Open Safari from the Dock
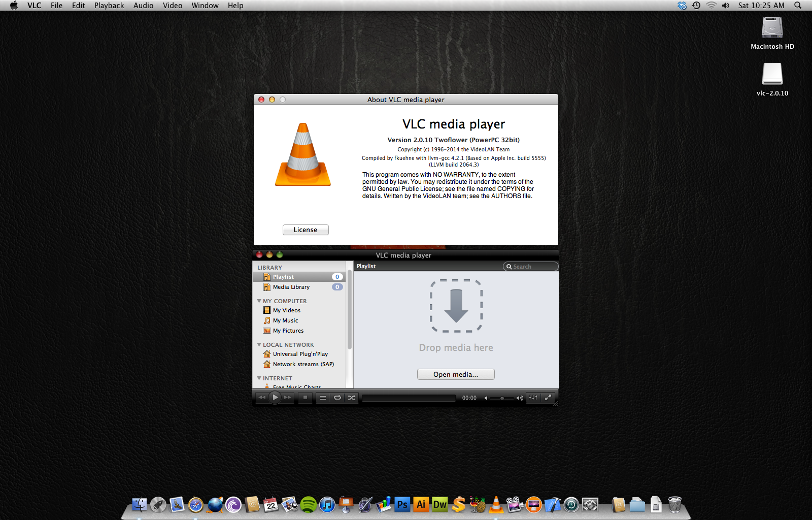Viewport: 812px width, 520px height. (x=196, y=504)
